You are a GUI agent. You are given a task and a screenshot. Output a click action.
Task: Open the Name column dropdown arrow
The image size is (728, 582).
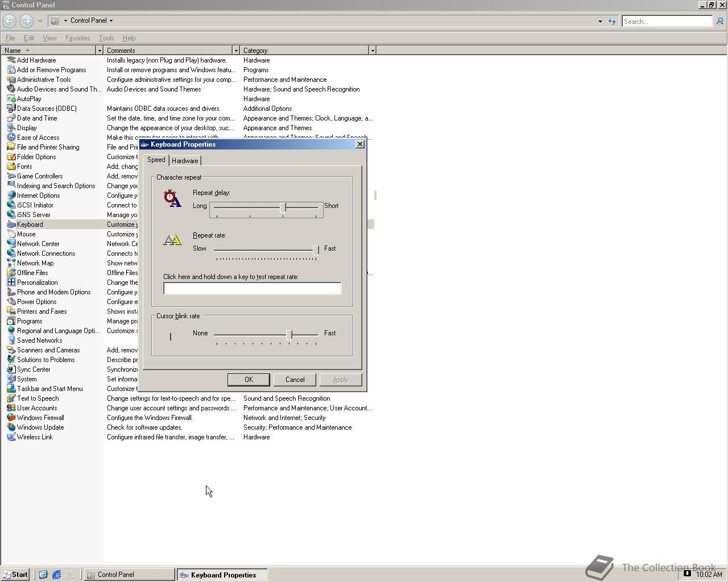pos(100,51)
